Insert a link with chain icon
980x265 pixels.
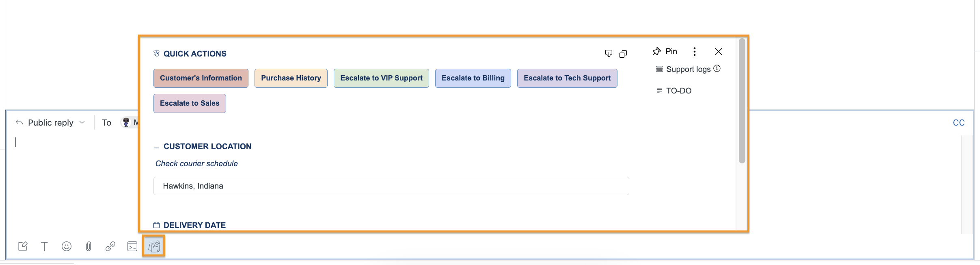click(110, 246)
